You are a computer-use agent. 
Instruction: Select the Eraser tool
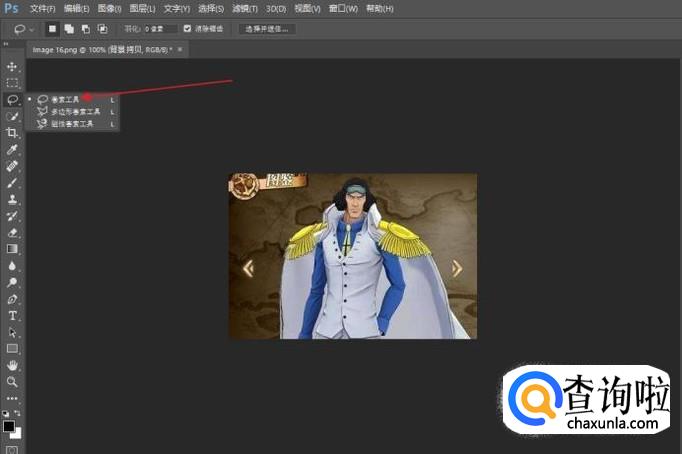tap(12, 232)
